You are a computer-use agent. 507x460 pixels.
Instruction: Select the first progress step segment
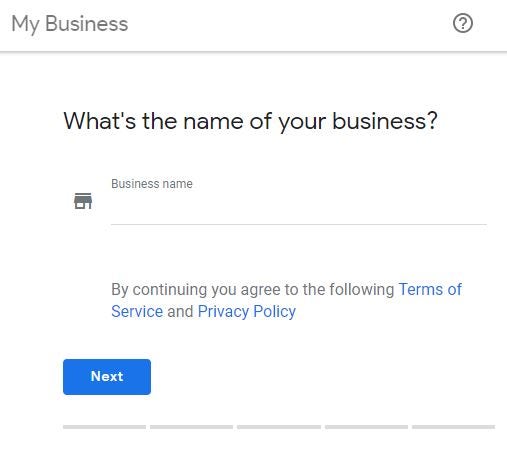tap(104, 427)
